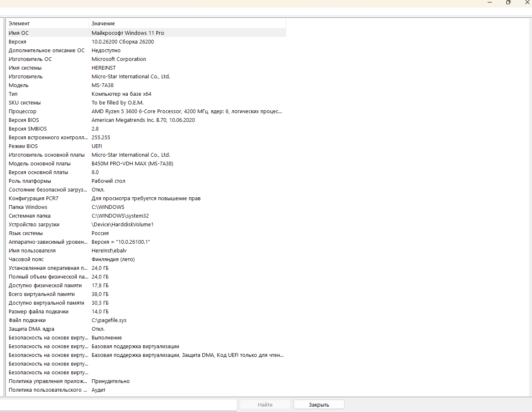Click the B450M PRO-VDH MAX value
This screenshot has height=412, width=532.
click(x=132, y=163)
